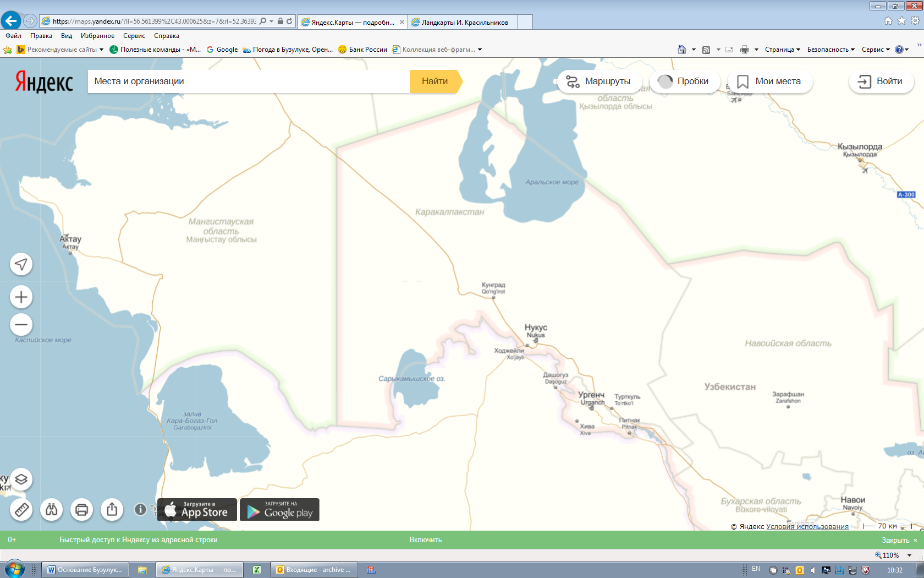The image size is (924, 578).
Task: Open the Вид menu
Action: (67, 36)
